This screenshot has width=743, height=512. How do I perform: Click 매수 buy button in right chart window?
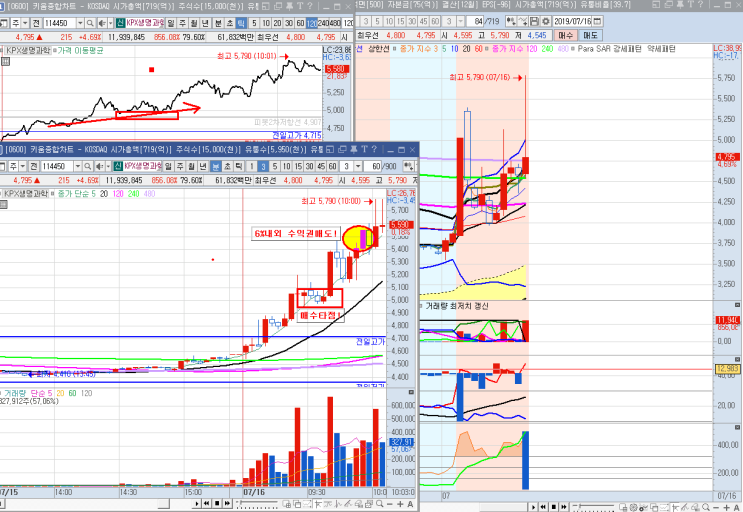565,36
